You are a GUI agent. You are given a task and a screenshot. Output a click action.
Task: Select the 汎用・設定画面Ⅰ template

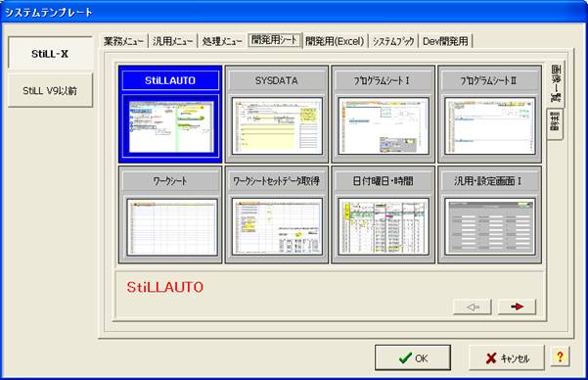coord(490,214)
